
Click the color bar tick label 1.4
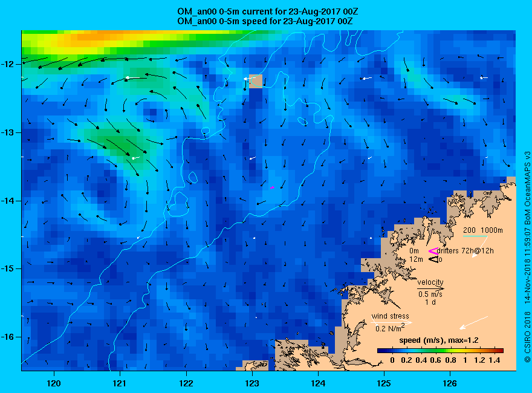pyautogui.click(x=495, y=360)
